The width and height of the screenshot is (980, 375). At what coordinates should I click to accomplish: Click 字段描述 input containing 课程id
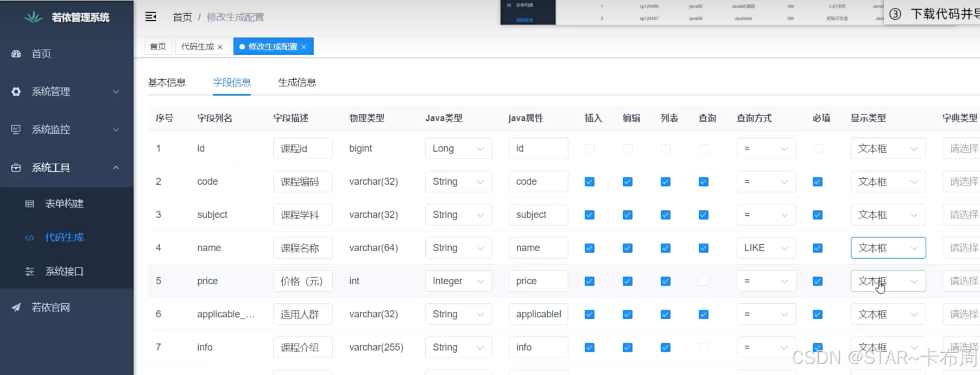pyautogui.click(x=302, y=148)
